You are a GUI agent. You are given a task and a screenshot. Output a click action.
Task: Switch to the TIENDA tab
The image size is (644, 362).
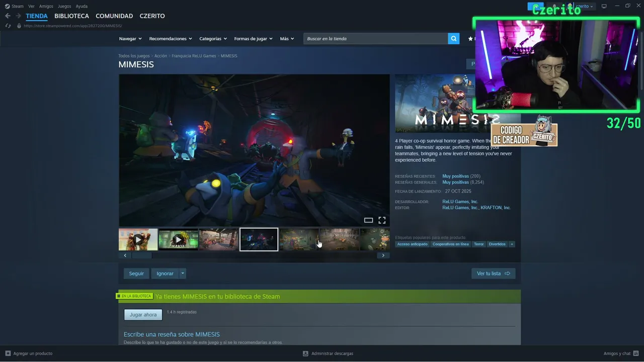37,16
